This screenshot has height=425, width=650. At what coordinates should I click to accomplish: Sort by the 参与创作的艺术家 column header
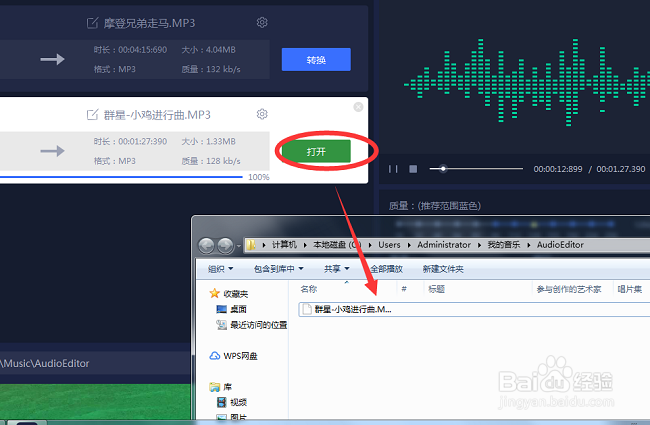click(x=569, y=289)
